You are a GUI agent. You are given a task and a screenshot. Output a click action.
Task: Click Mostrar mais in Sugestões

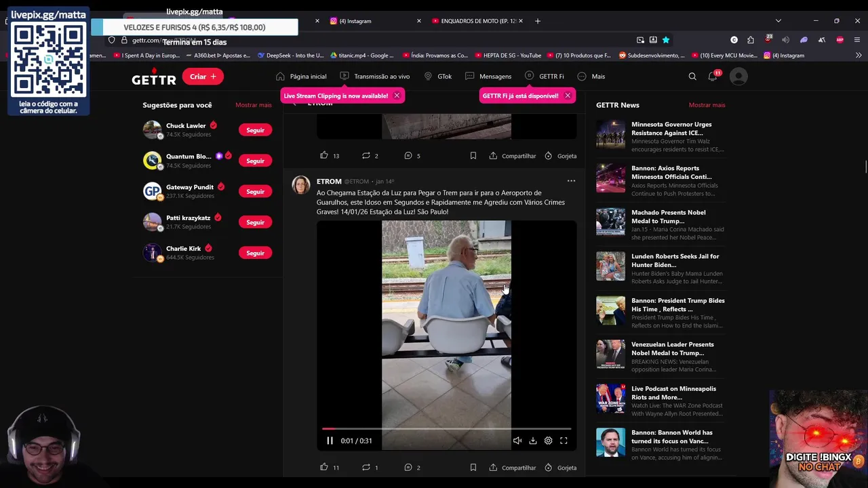pyautogui.click(x=254, y=105)
